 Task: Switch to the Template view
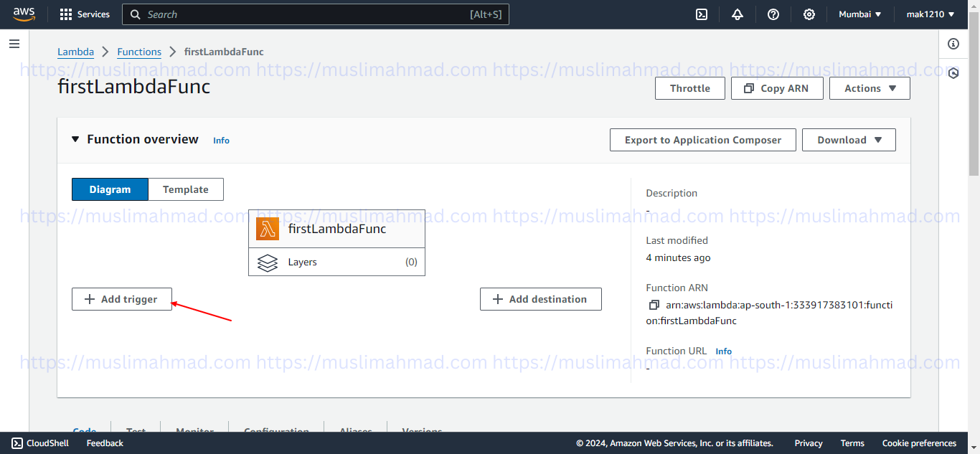pyautogui.click(x=185, y=189)
